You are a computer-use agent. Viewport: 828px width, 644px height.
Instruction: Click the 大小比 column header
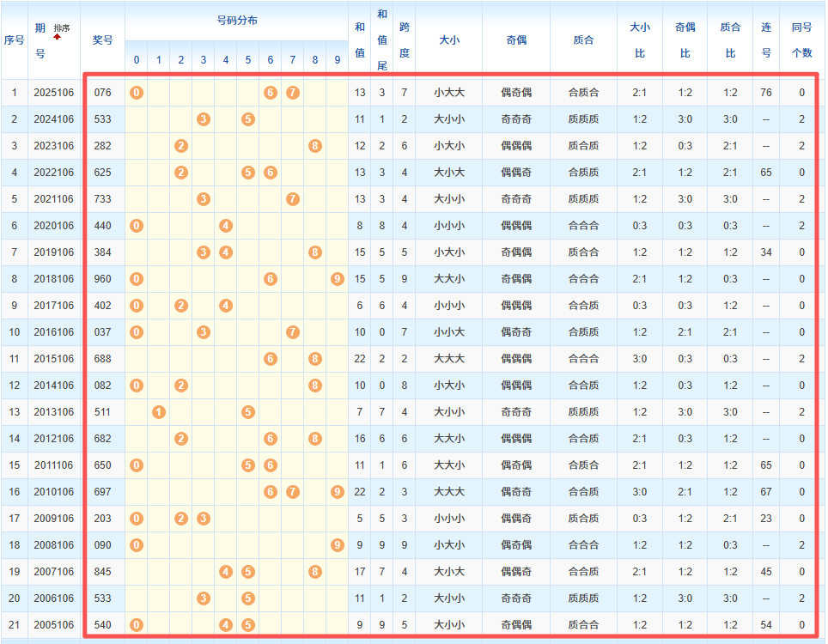point(639,39)
